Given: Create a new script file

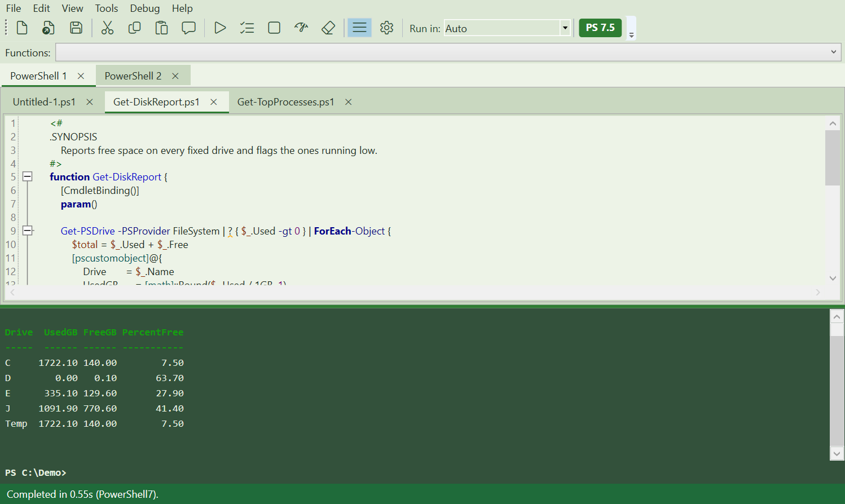Looking at the screenshot, I should click(x=22, y=28).
